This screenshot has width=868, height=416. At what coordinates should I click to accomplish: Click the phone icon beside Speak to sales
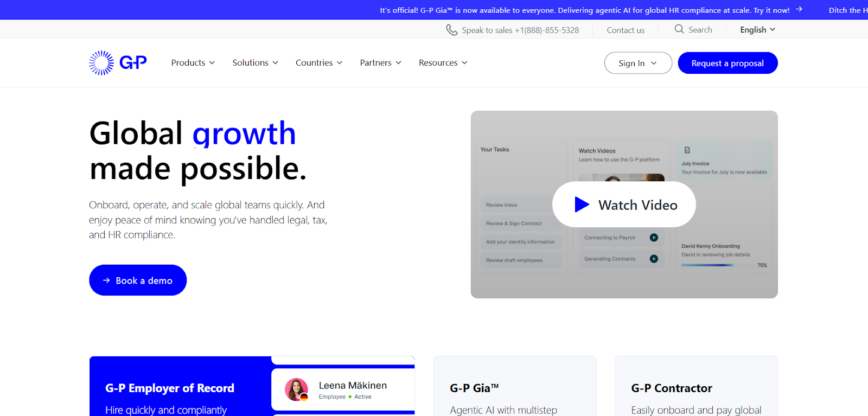(x=451, y=30)
